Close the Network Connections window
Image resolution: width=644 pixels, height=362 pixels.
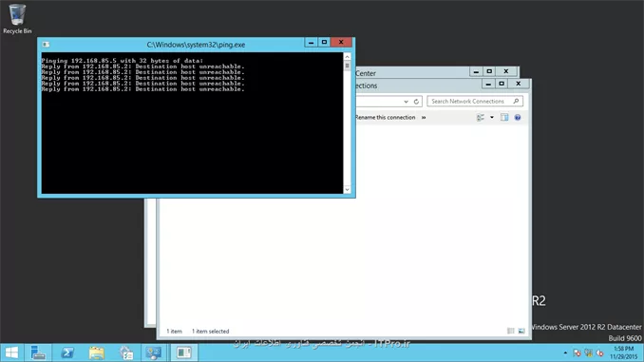coord(519,84)
